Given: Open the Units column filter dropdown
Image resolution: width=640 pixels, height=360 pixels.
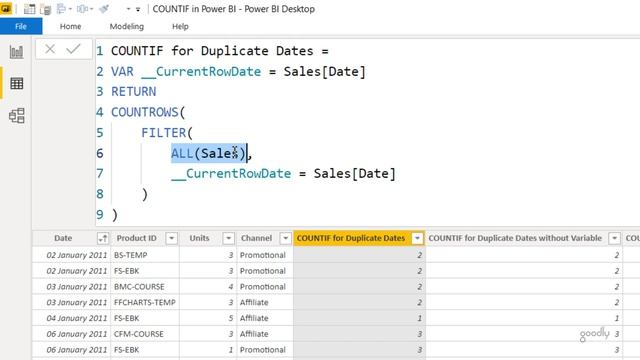Looking at the screenshot, I should (x=229, y=238).
